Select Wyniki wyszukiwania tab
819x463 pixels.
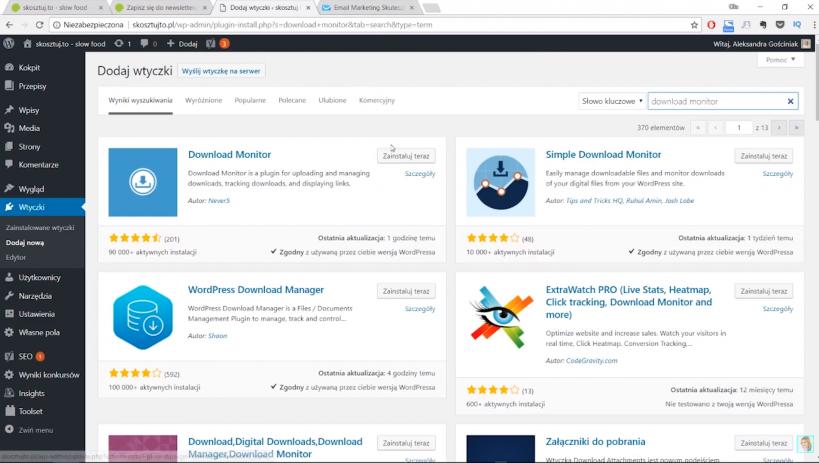tap(140, 100)
